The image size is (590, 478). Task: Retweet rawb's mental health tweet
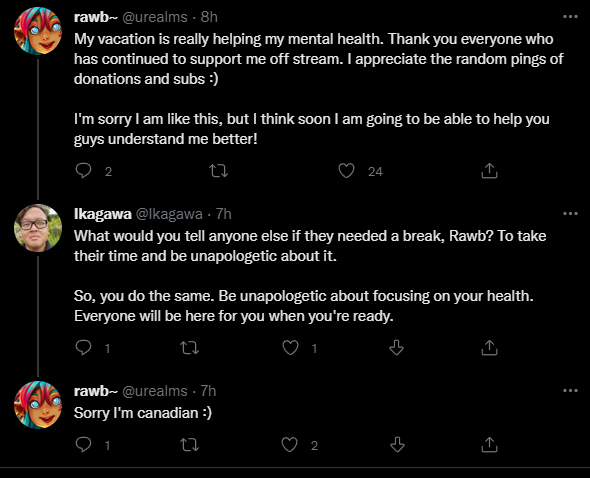click(218, 171)
